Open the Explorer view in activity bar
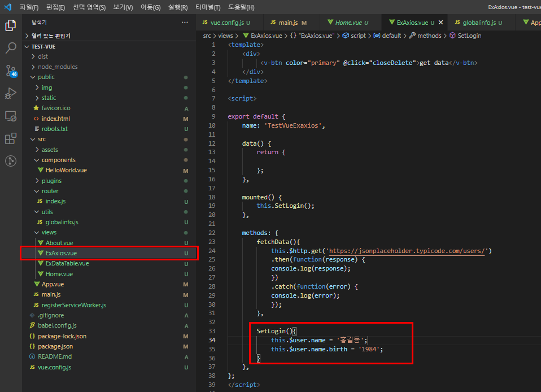 coord(11,25)
